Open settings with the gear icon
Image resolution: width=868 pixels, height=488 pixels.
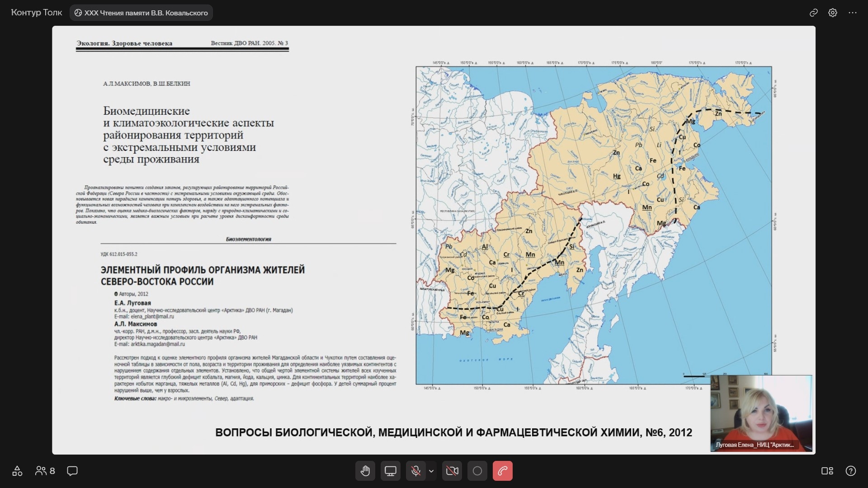832,13
